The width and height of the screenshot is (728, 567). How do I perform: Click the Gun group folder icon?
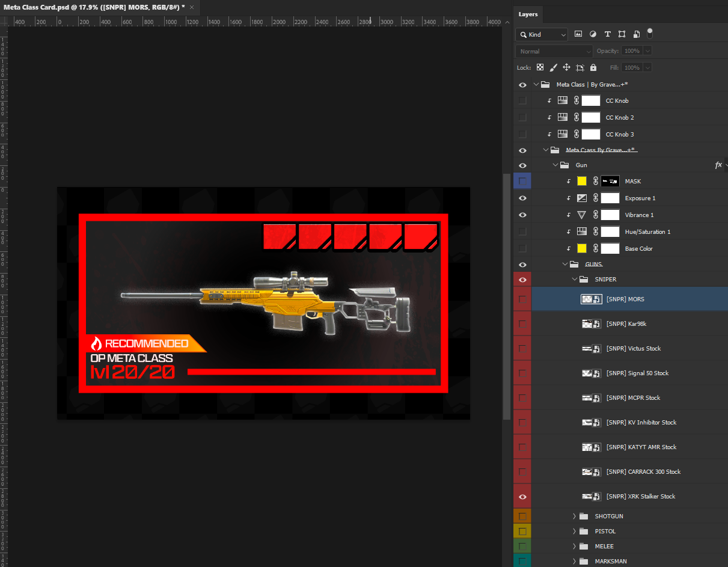coord(564,165)
